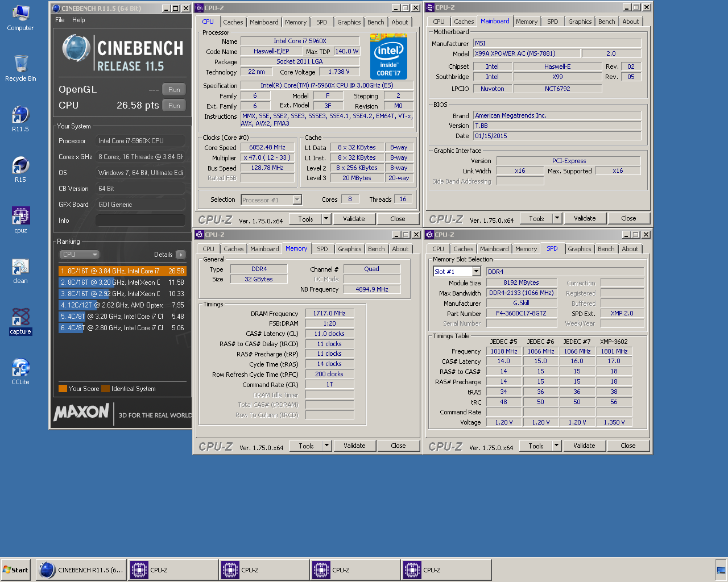Click the NB Frequency 4894.9 MHz value
This screenshot has height=582, width=728.
(x=372, y=289)
